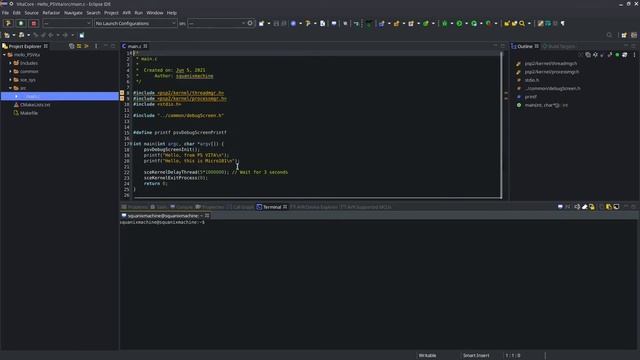
Task: Click the Build hammer icon in launch bar
Action: [x=8, y=23]
